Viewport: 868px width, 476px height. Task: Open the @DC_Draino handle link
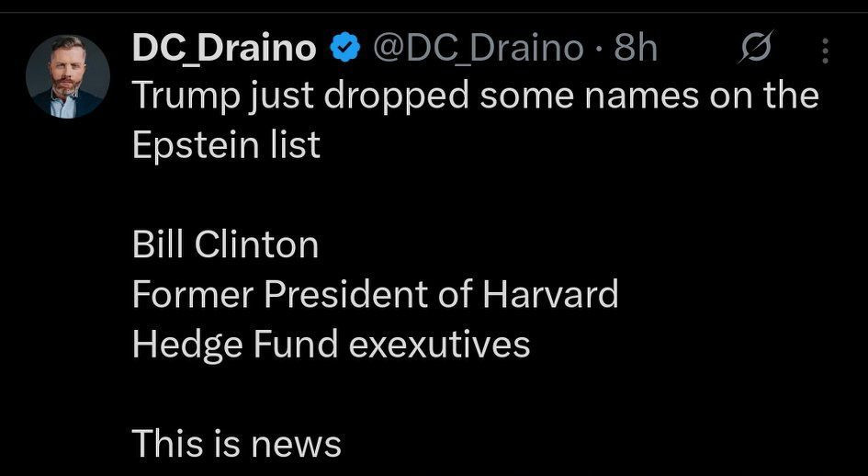pos(476,49)
